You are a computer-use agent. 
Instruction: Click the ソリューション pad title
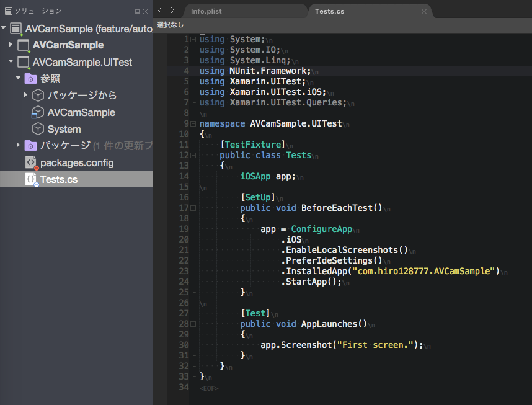(x=38, y=11)
